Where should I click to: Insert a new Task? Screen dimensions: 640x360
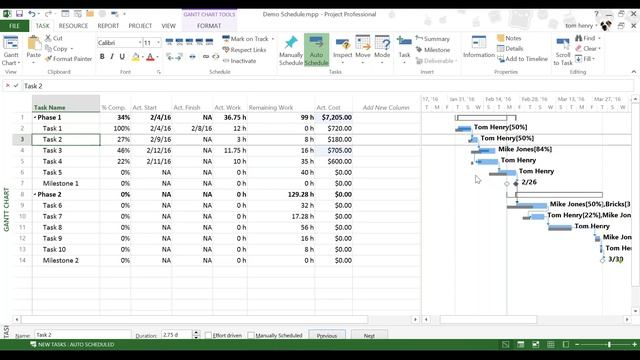tap(404, 50)
